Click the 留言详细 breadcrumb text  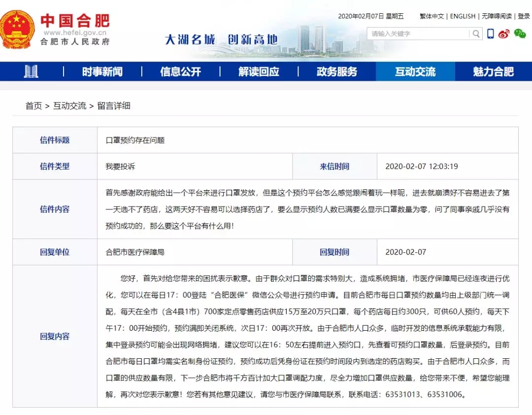pos(114,106)
